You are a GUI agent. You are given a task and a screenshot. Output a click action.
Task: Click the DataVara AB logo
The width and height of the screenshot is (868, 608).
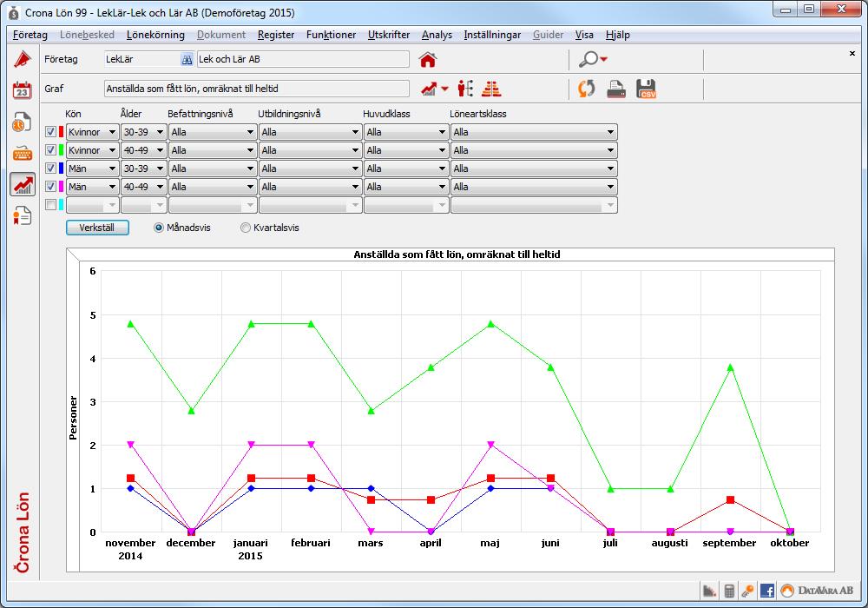817,591
